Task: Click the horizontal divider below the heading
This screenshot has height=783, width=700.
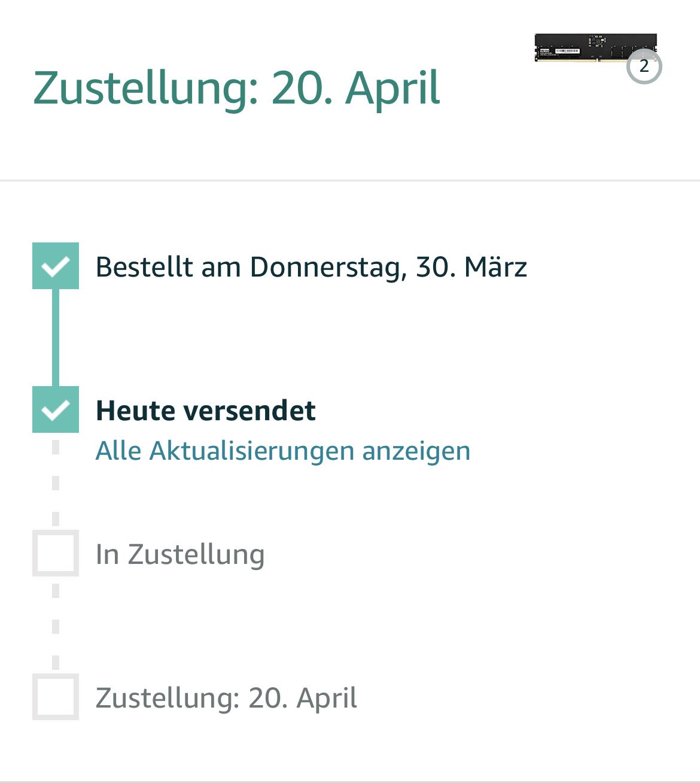Action: [x=350, y=180]
